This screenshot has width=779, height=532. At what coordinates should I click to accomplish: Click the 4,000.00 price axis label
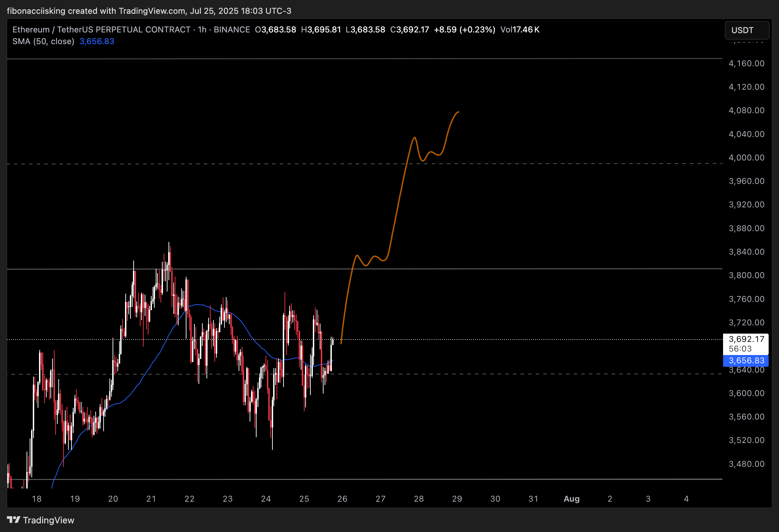click(x=747, y=158)
